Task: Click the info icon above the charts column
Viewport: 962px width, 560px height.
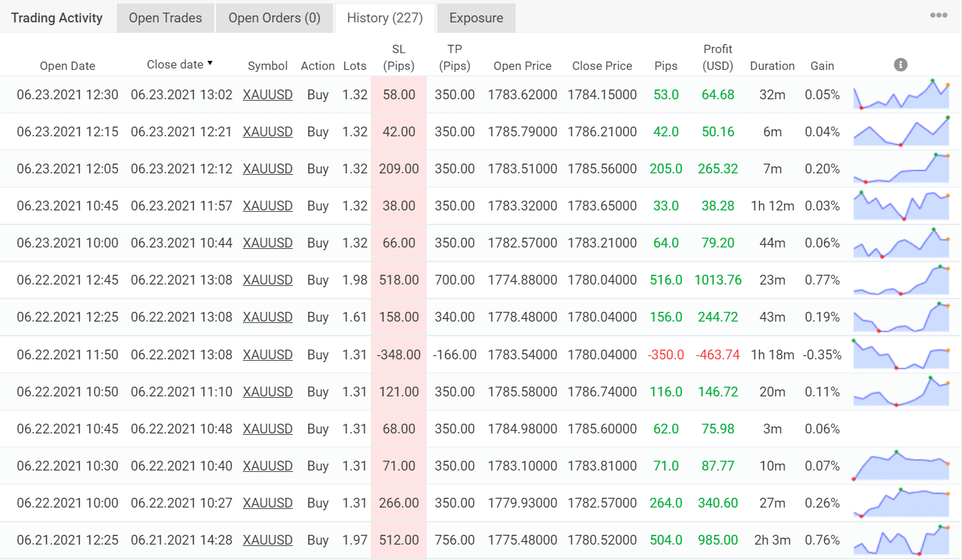Action: [900, 64]
